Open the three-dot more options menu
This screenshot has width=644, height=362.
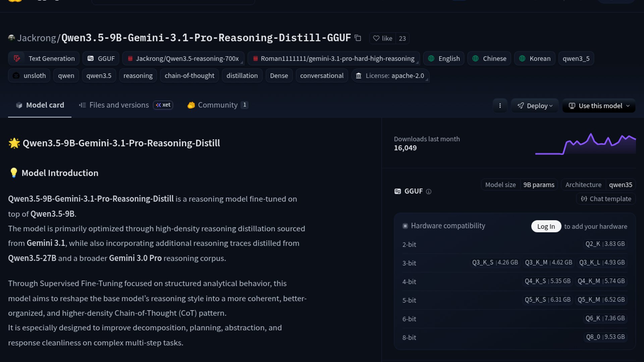[x=500, y=106]
